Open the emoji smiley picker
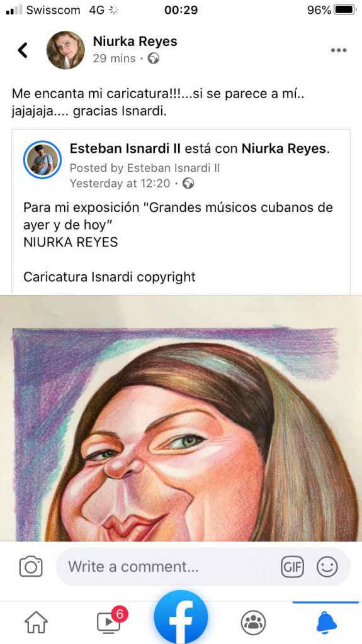 click(x=327, y=567)
